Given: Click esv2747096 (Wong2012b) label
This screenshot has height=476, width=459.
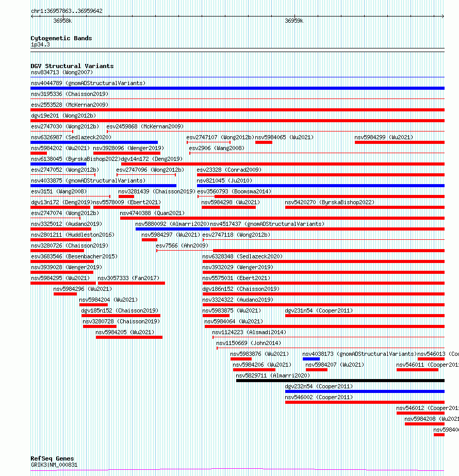Looking at the screenshot, I should (x=150, y=170).
